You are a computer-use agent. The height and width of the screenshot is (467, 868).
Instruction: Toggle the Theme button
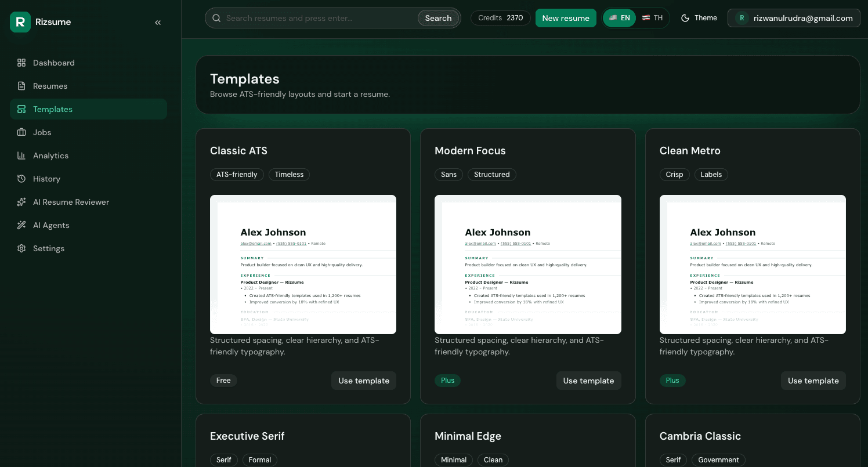(x=699, y=18)
